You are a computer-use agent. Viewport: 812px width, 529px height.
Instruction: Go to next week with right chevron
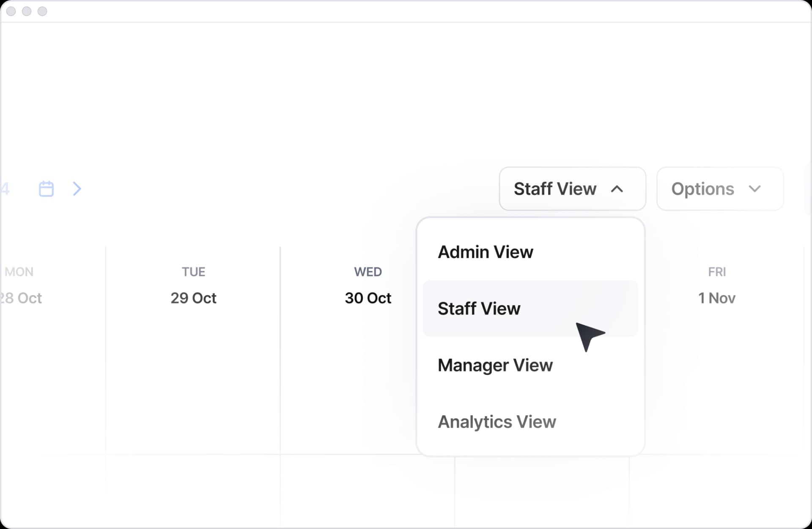[x=77, y=189]
